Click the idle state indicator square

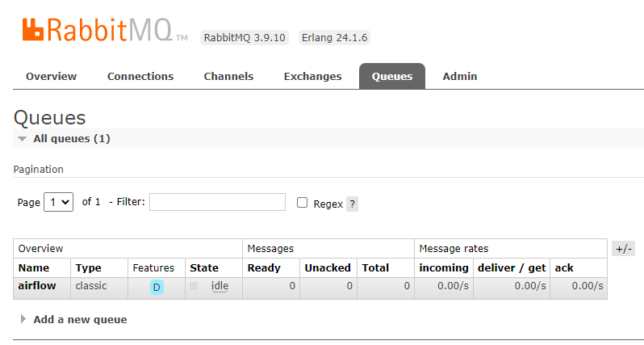(x=194, y=286)
